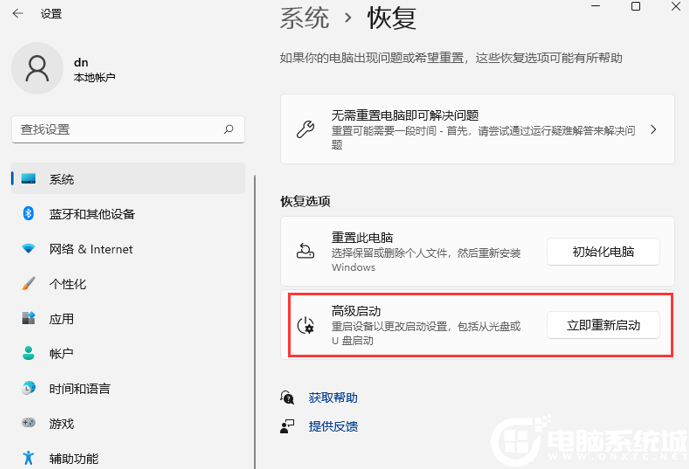This screenshot has height=469, width=689.
Task: Click the 帐户 person icon
Action: (29, 353)
